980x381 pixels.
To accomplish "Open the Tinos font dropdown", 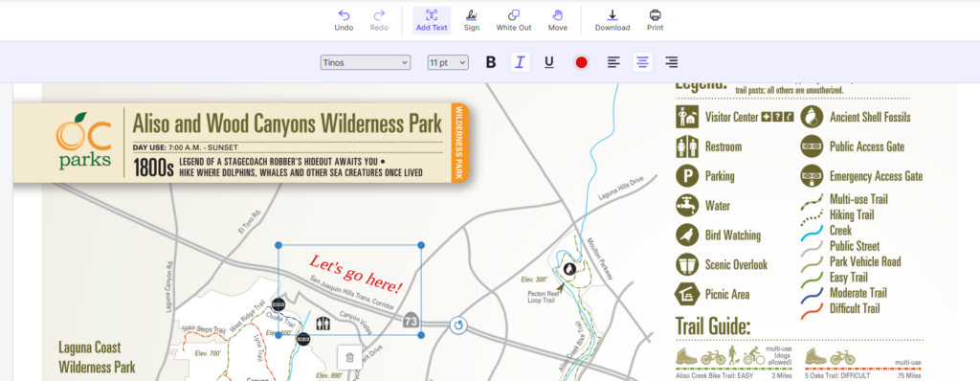I will coord(366,62).
